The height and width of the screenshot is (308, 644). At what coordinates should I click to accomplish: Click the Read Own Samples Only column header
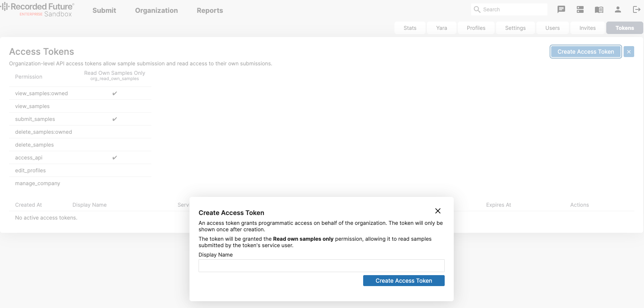point(115,73)
